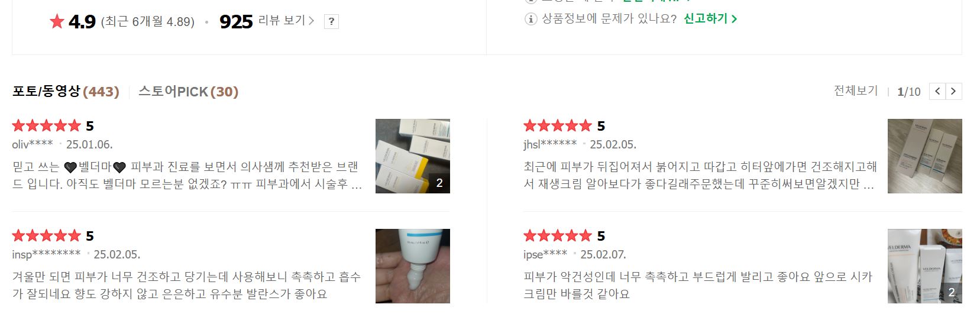Click five-star rating of ipse**** review
The width and height of the screenshot is (980, 317).
[x=558, y=235]
